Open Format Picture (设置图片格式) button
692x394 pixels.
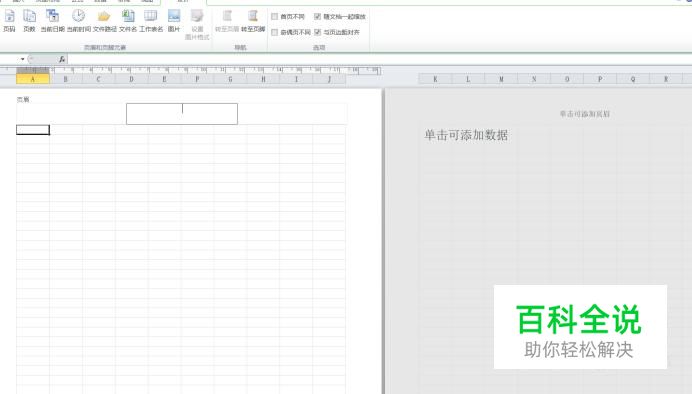(197, 25)
